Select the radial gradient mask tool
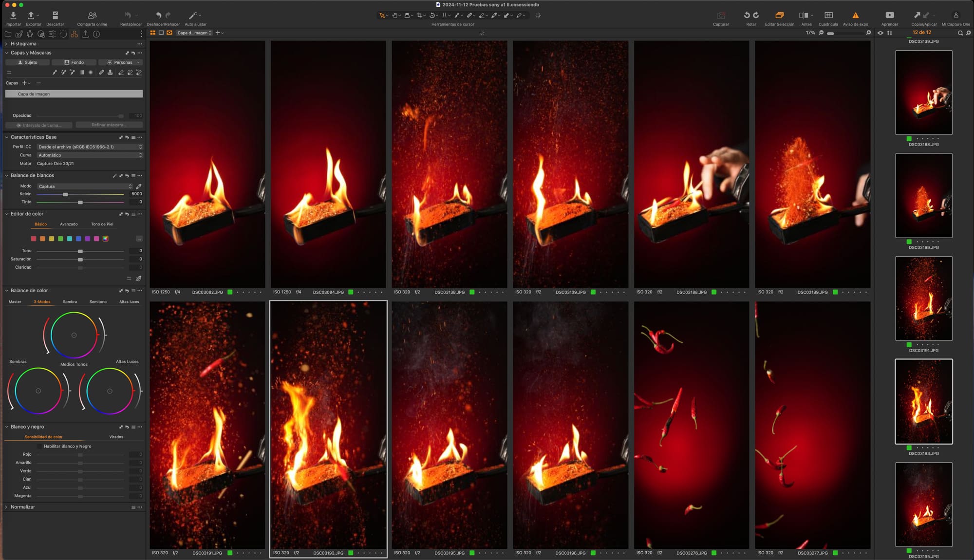The width and height of the screenshot is (974, 560). pyautogui.click(x=91, y=73)
